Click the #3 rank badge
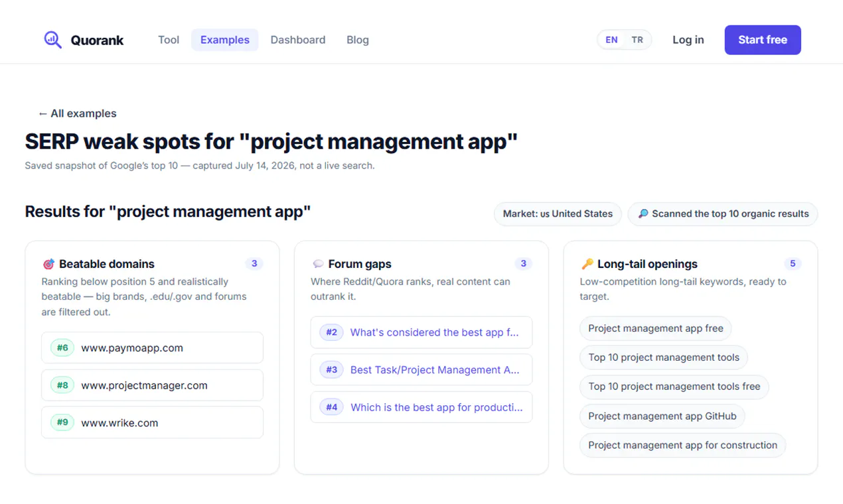Image resolution: width=843 pixels, height=504 pixels. point(332,370)
